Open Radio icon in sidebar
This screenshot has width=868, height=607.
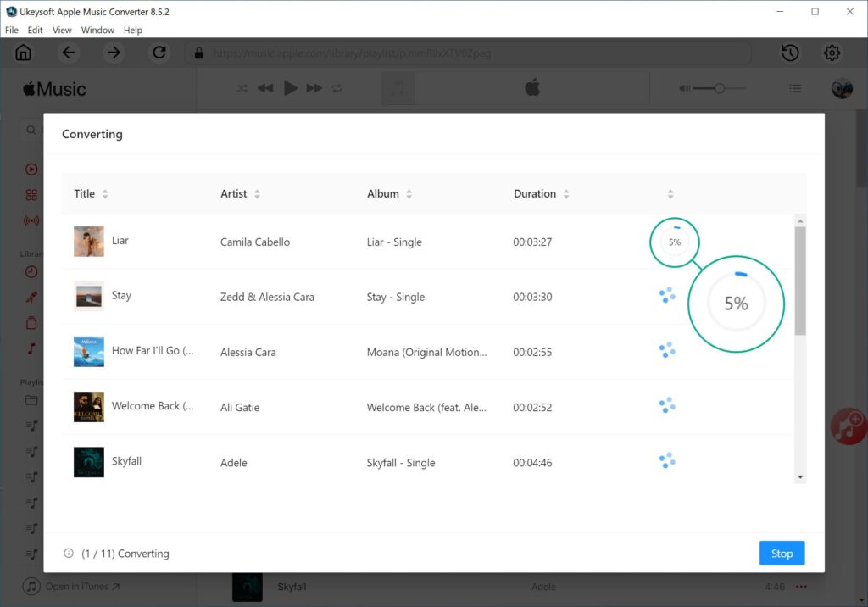tap(31, 220)
